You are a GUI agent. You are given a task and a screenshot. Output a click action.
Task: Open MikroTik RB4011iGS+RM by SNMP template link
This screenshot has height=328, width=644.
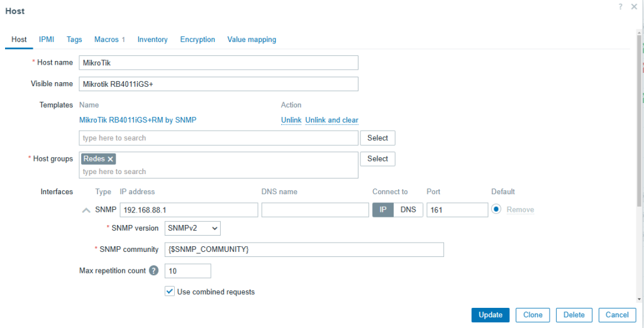pyautogui.click(x=138, y=120)
